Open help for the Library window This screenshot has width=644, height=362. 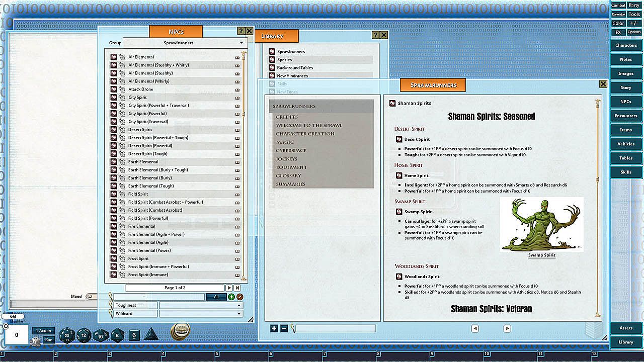(376, 35)
